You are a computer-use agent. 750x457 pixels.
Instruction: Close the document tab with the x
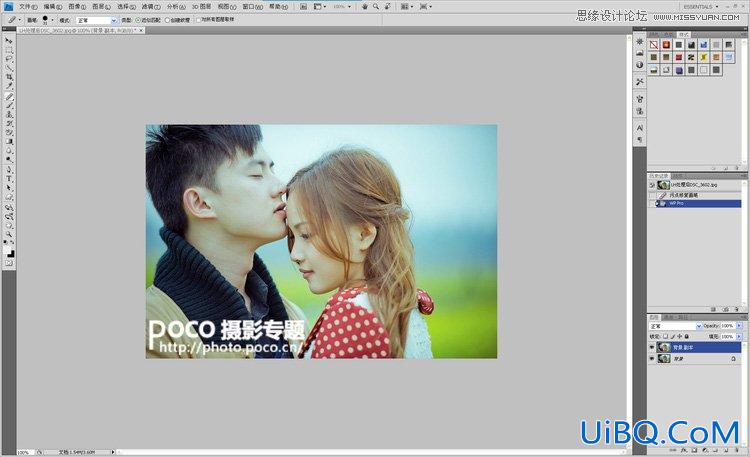click(141, 30)
